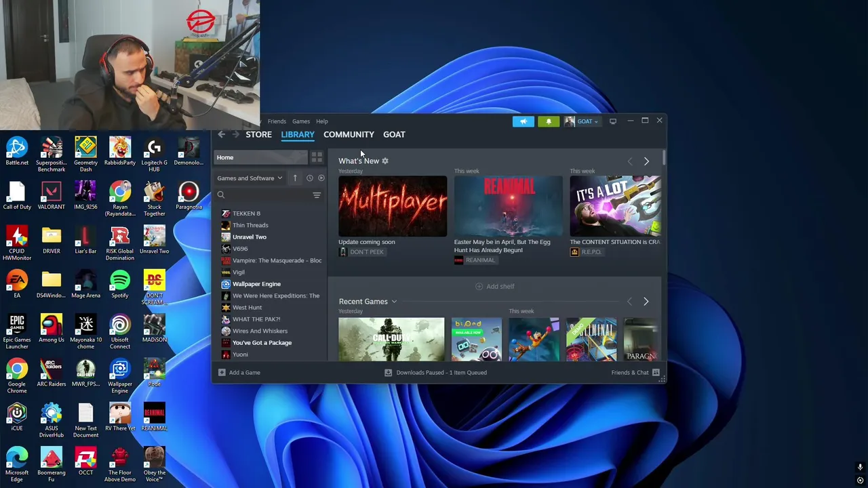This screenshot has width=868, height=488.
Task: Select TEKKEN 8 in library list
Action: click(271, 213)
